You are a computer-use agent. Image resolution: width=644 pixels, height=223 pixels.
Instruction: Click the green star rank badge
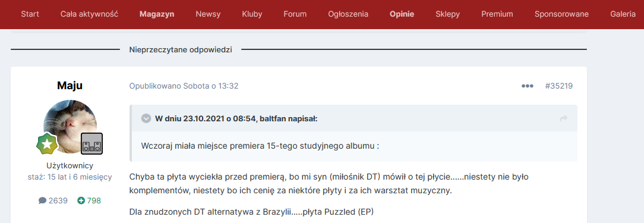47,144
